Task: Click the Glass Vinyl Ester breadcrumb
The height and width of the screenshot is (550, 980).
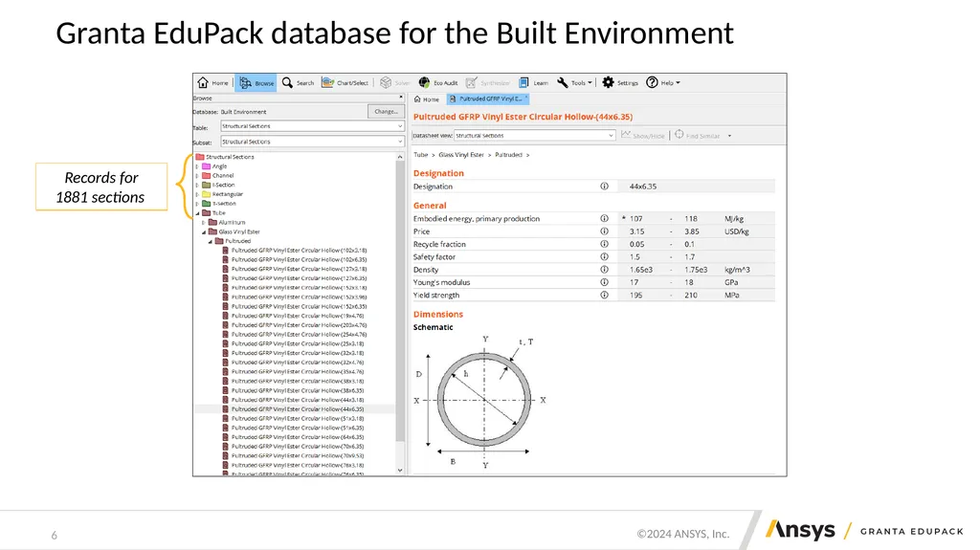Action: click(461, 155)
